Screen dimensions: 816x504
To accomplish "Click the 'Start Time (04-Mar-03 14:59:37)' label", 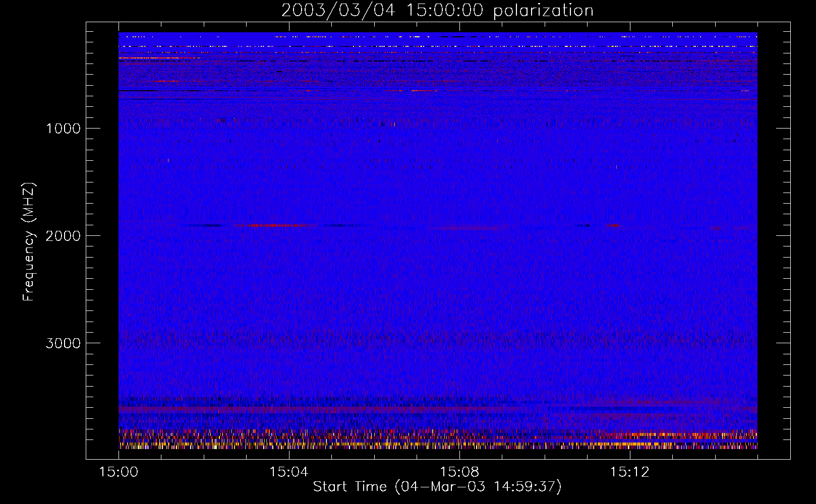I will [x=437, y=487].
